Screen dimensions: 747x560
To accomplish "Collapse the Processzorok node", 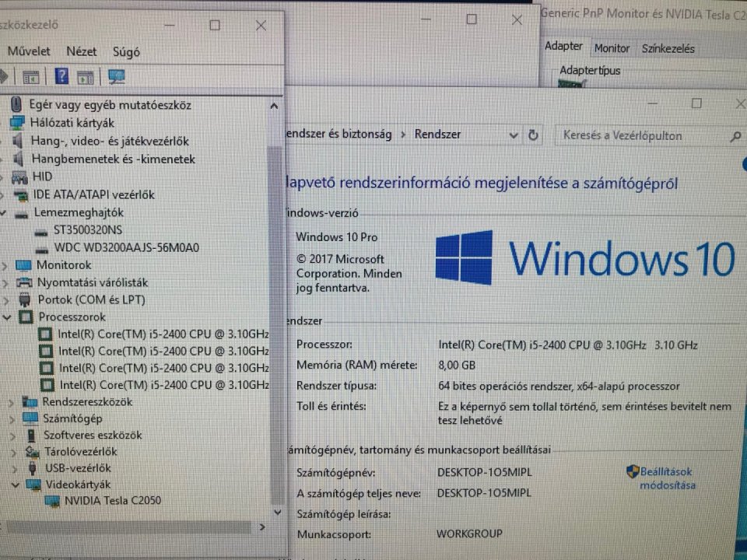I will pos(7,317).
